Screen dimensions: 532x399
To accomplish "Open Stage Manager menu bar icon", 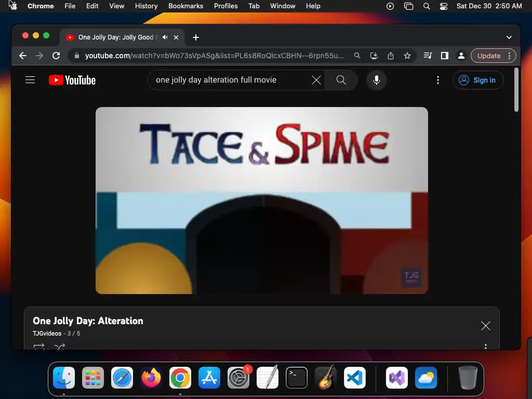I will point(408,6).
